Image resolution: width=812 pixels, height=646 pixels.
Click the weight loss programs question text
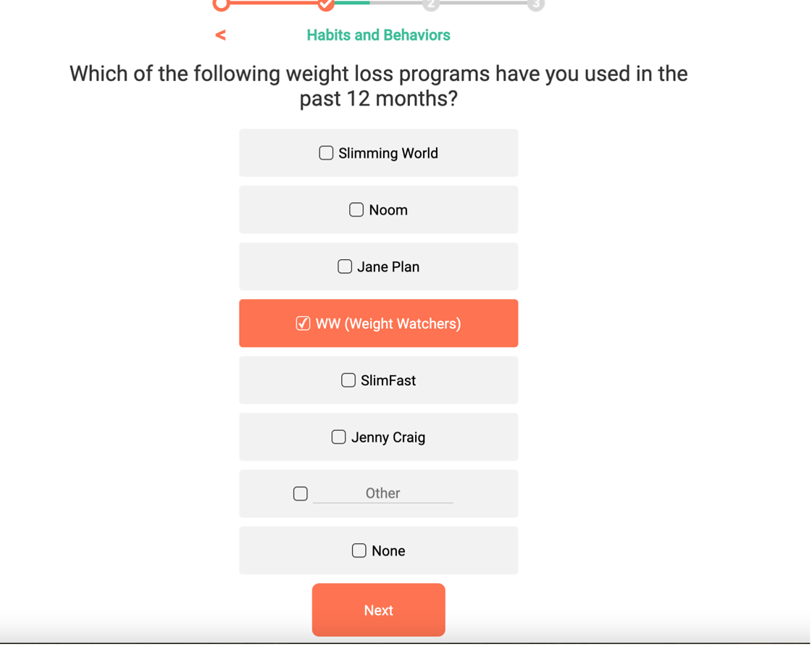[x=378, y=85]
